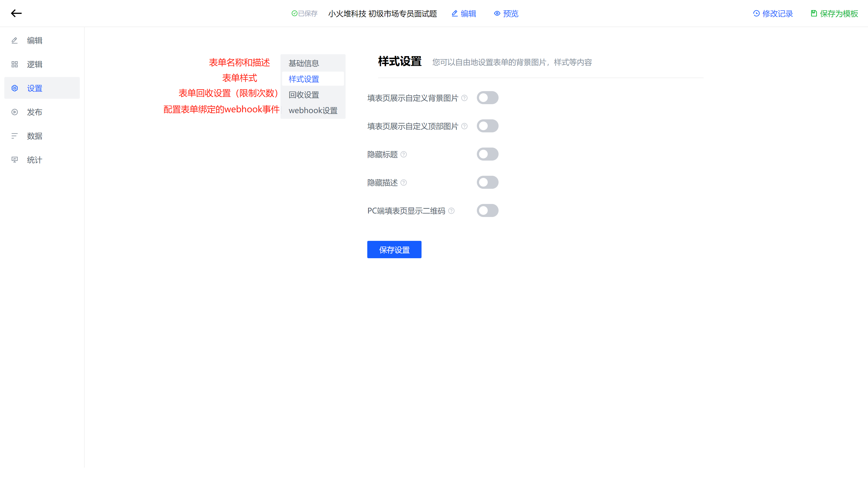Enable custom background image toggle
Viewport: 868px width, 479px height.
(487, 98)
